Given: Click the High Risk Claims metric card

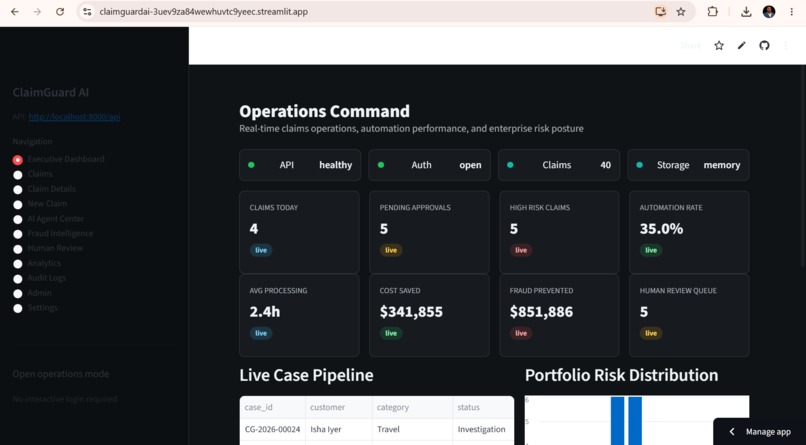Looking at the screenshot, I should coord(559,232).
